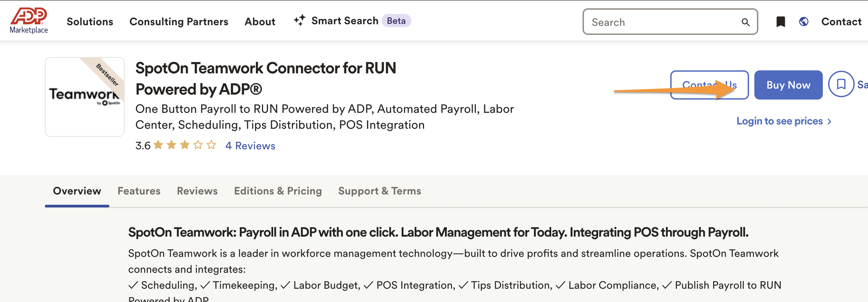The width and height of the screenshot is (868, 302).
Task: Click the Buy Now button
Action: click(x=788, y=85)
